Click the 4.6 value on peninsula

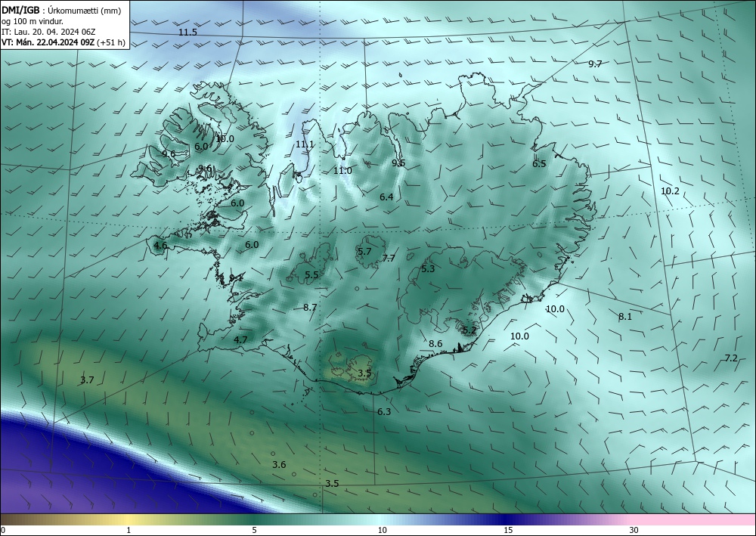coord(160,246)
